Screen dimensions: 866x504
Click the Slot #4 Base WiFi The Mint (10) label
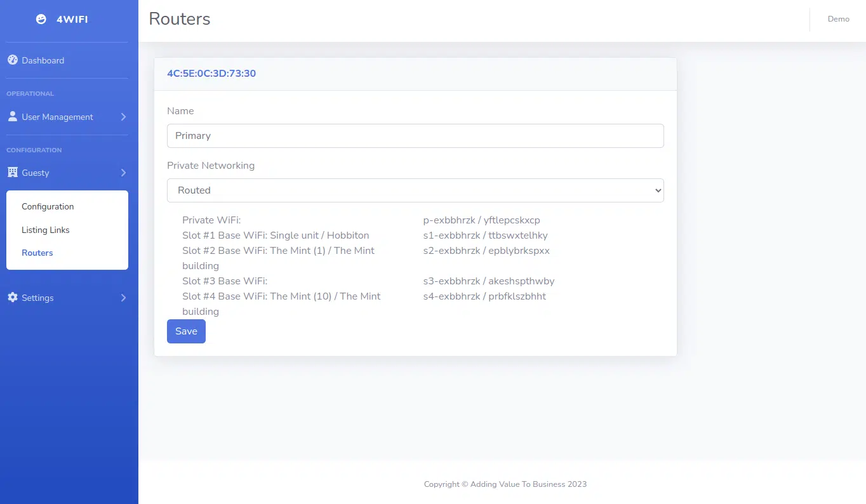tap(281, 304)
